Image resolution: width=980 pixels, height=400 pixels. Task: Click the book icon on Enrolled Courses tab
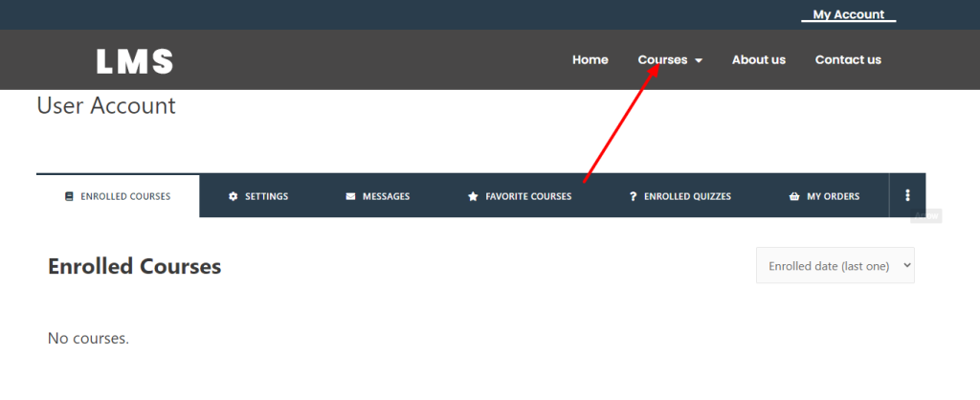pos(69,197)
